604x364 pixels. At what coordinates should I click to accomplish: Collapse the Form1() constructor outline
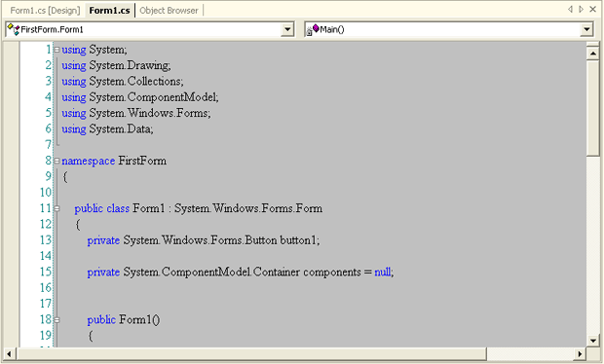57,319
